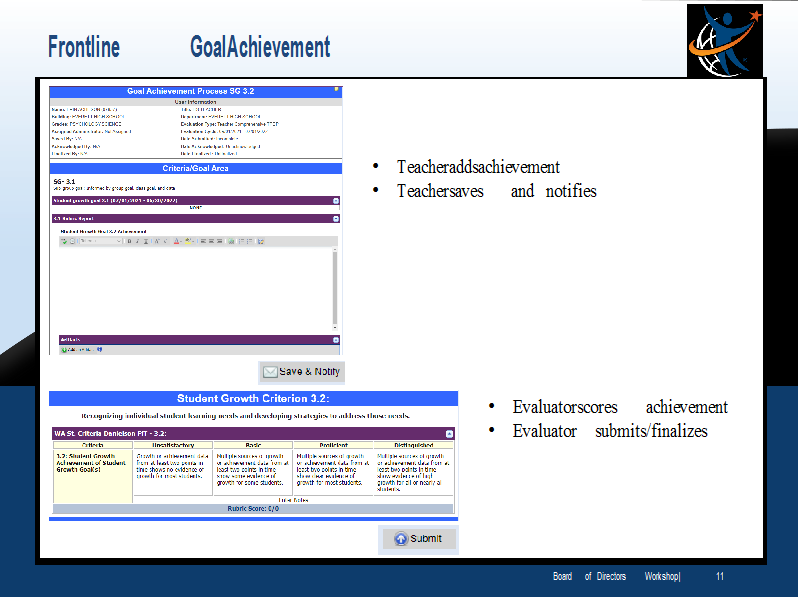Click the align left icon in the editor
This screenshot has height=600, width=800.
pyautogui.click(x=203, y=241)
